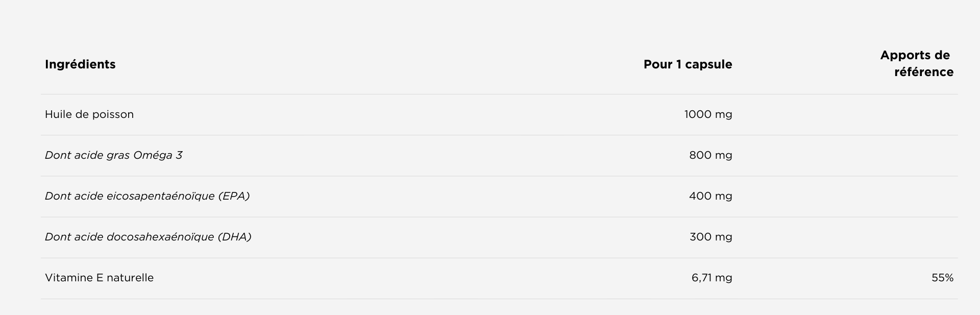The height and width of the screenshot is (315, 980).
Task: Click the 800 mg value
Action: [x=710, y=155]
